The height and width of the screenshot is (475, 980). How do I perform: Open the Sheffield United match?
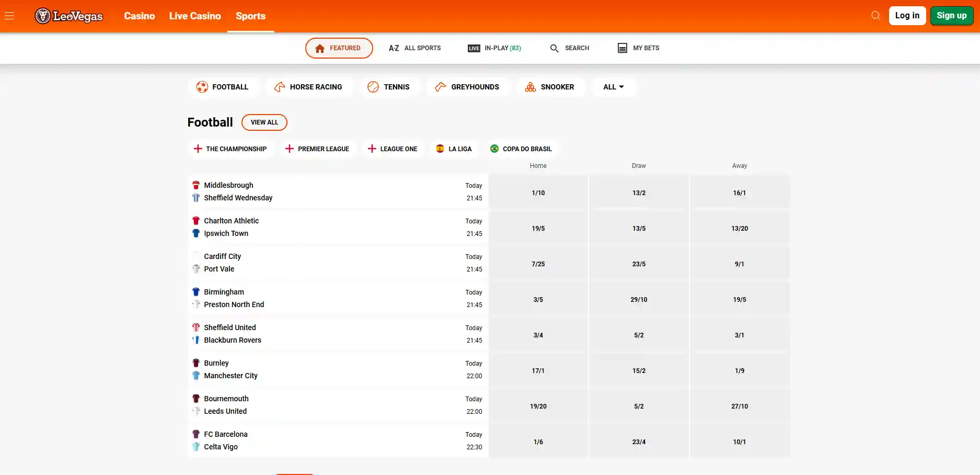pyautogui.click(x=338, y=334)
